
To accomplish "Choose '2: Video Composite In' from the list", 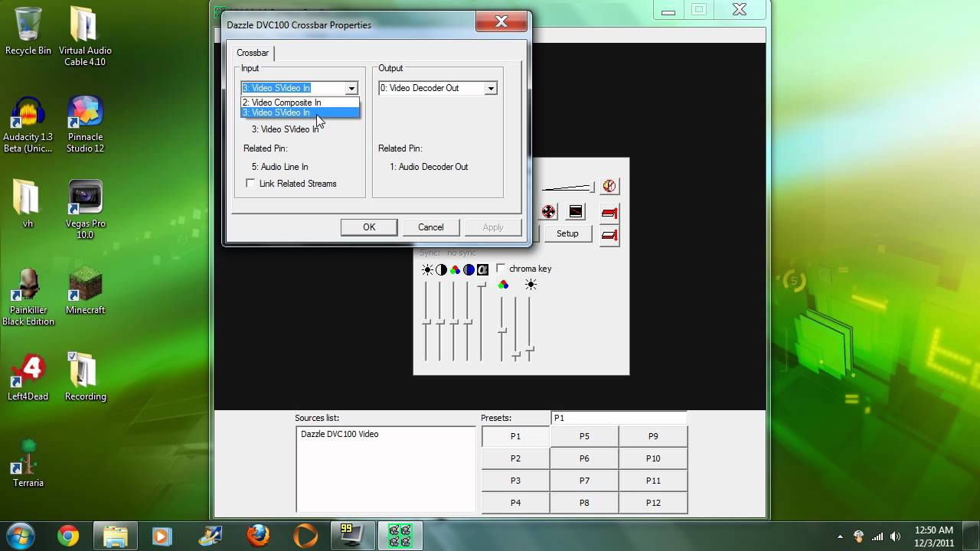I will 300,103.
